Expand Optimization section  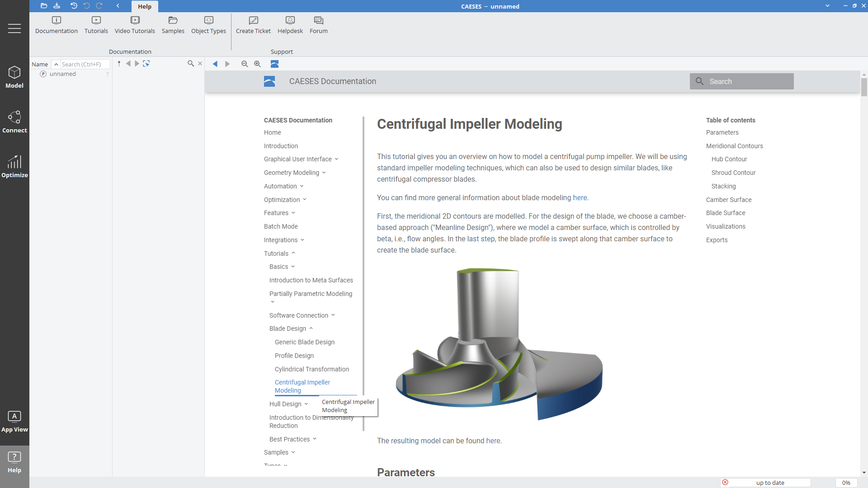(x=304, y=199)
